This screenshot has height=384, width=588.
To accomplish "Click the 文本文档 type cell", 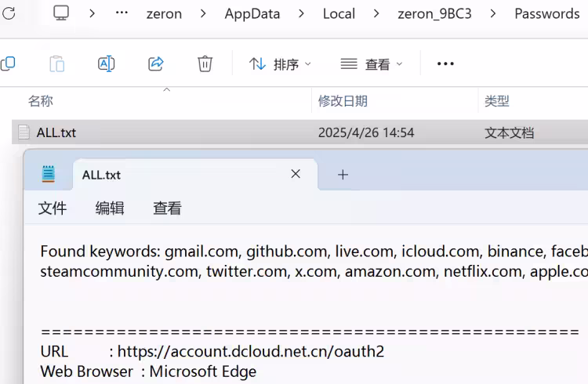I will (510, 132).
